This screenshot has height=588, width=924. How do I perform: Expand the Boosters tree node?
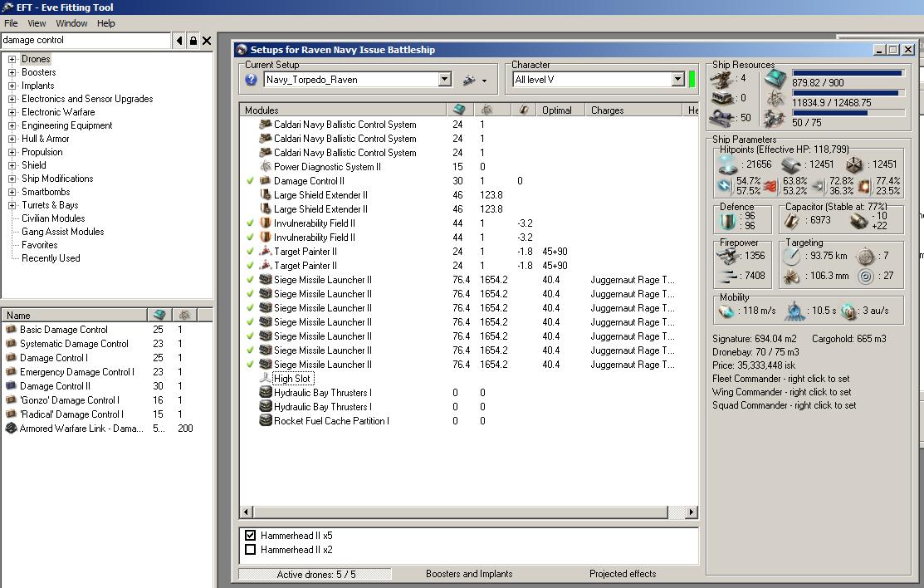[x=12, y=72]
